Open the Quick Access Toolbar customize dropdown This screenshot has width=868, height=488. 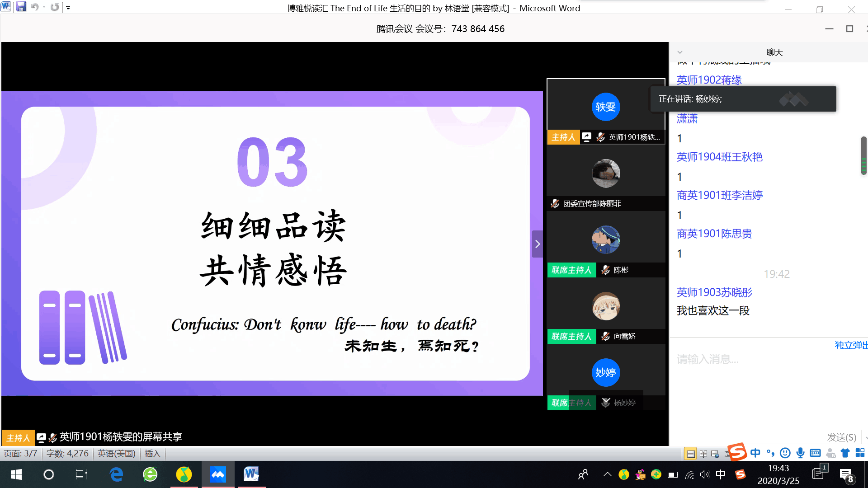click(x=68, y=8)
